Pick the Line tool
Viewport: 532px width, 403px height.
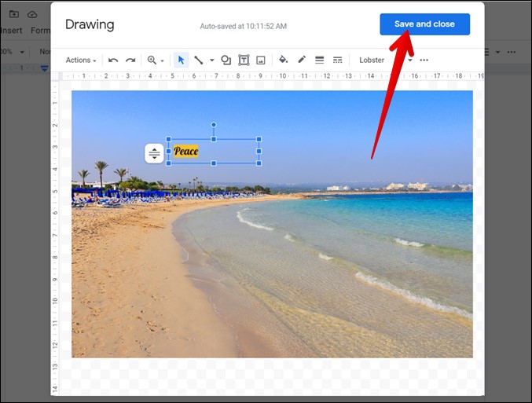(x=199, y=60)
